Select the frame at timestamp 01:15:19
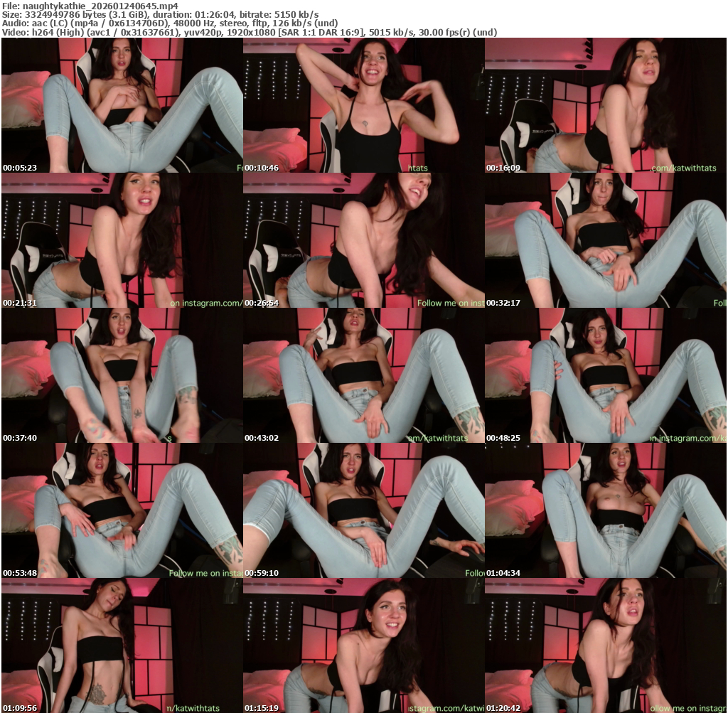The image size is (728, 713). point(363,645)
